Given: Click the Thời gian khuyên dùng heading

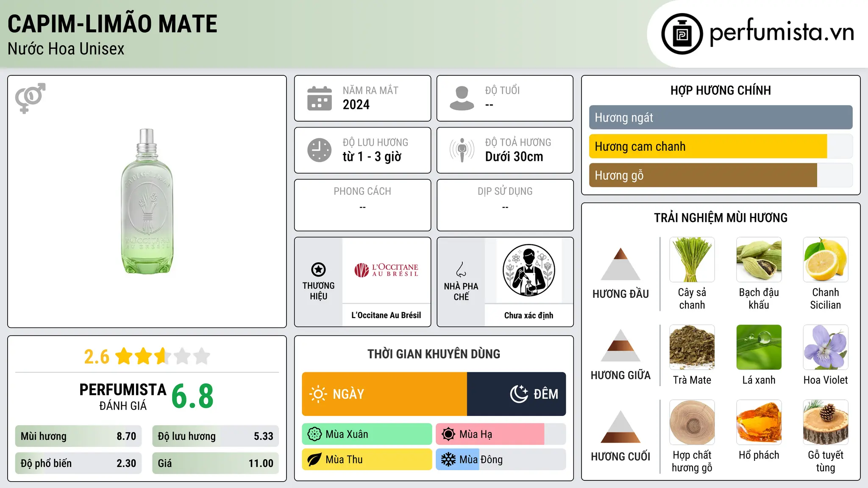Looking at the screenshot, I should tap(434, 354).
